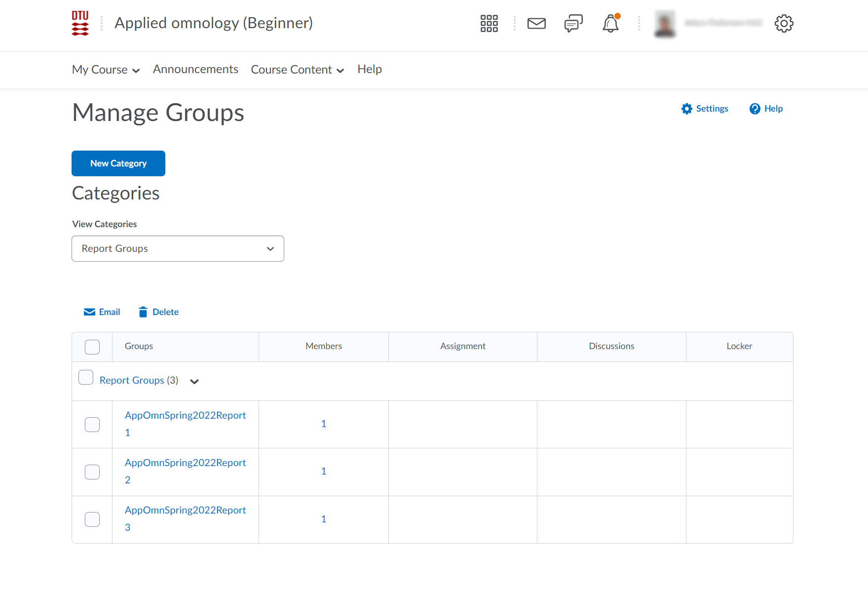This screenshot has height=594, width=868.
Task: Click the user profile avatar
Action: point(665,23)
